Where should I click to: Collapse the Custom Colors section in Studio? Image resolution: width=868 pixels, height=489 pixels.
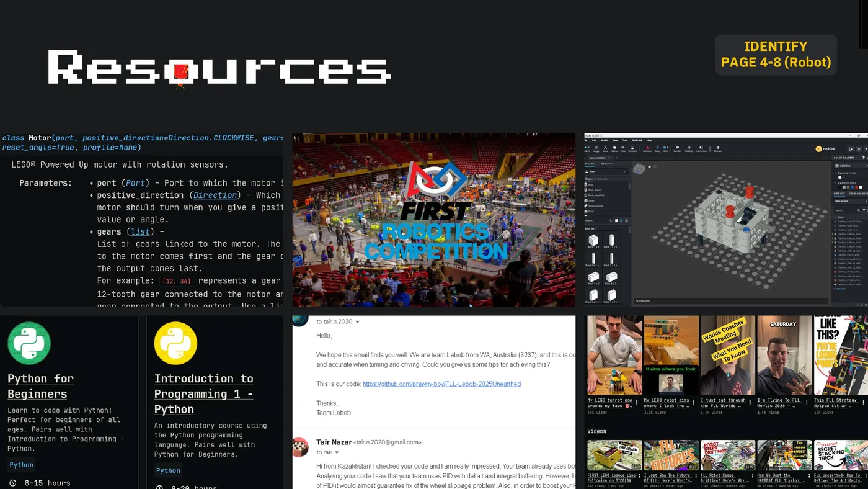pos(835,183)
